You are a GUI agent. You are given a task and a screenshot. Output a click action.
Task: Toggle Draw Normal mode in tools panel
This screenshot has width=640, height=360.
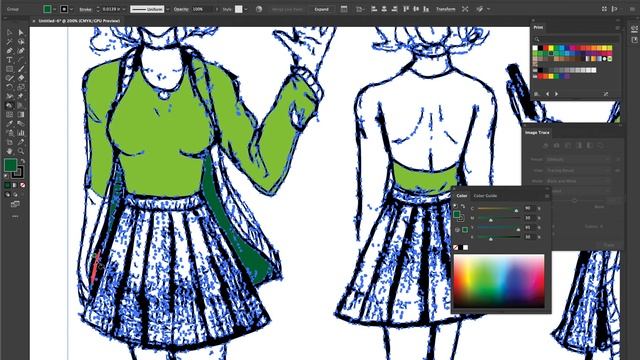pos(7,195)
